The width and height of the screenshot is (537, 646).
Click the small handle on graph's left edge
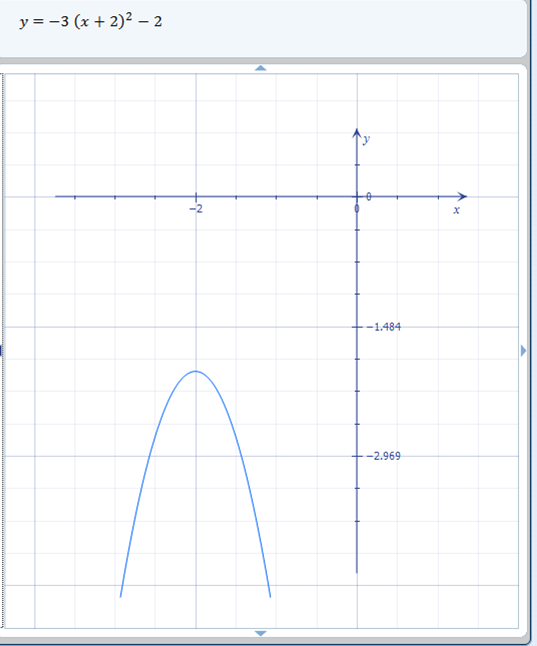tap(1, 351)
